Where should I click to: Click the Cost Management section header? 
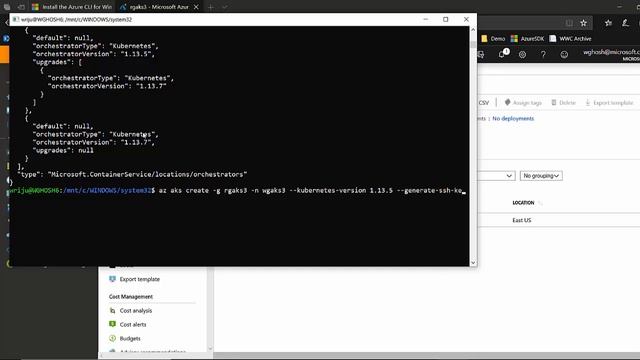[x=131, y=296]
